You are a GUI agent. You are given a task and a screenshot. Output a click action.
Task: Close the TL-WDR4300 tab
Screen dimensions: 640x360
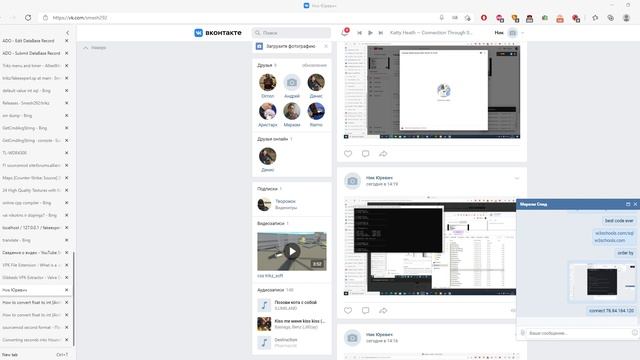67,153
